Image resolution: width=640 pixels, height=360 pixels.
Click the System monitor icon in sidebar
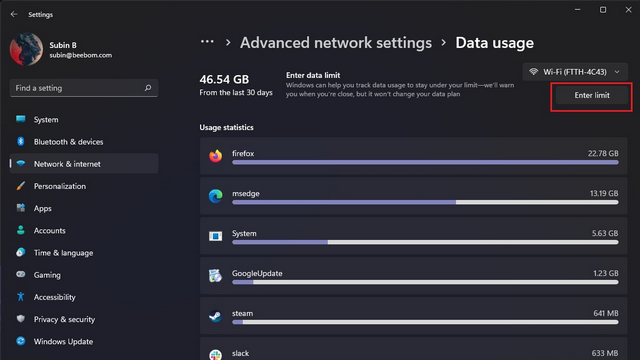pyautogui.click(x=20, y=119)
